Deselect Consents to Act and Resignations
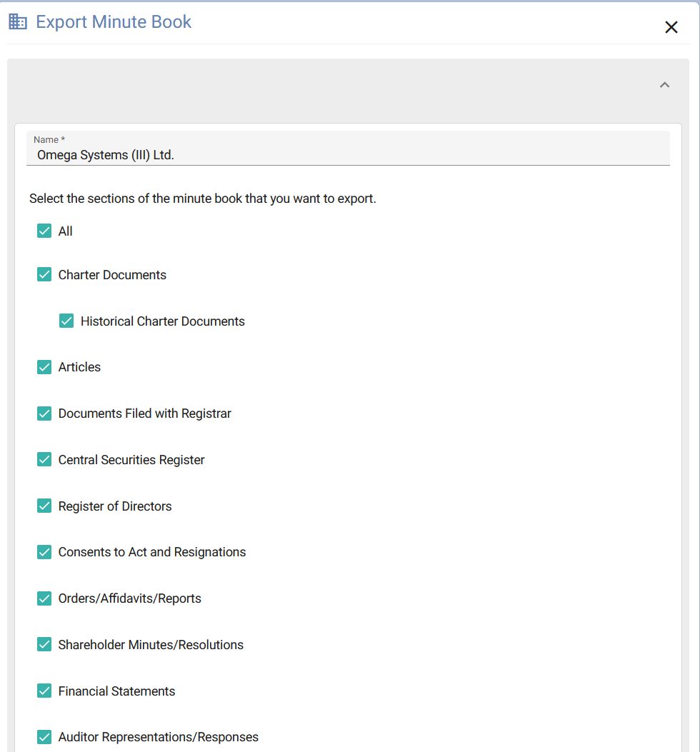The image size is (700, 752). click(x=44, y=552)
